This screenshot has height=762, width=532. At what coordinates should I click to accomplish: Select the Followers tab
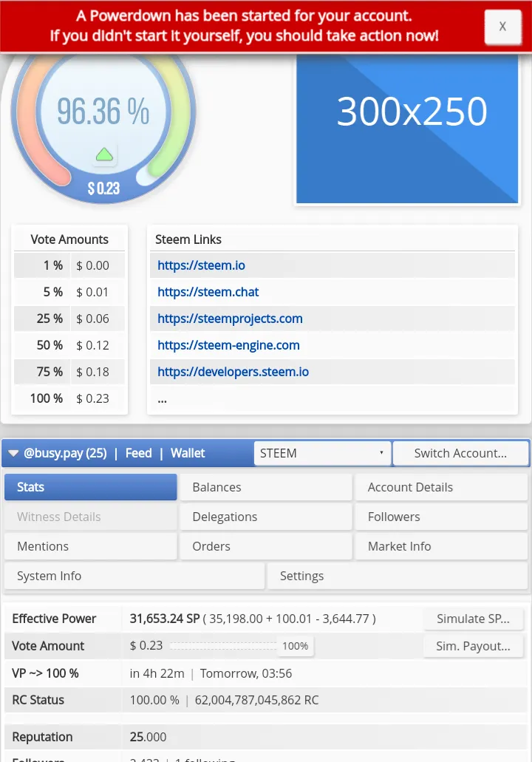pos(441,517)
